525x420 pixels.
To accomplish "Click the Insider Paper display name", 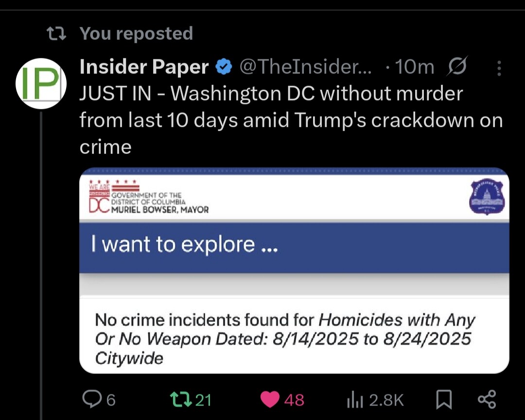I will (144, 67).
